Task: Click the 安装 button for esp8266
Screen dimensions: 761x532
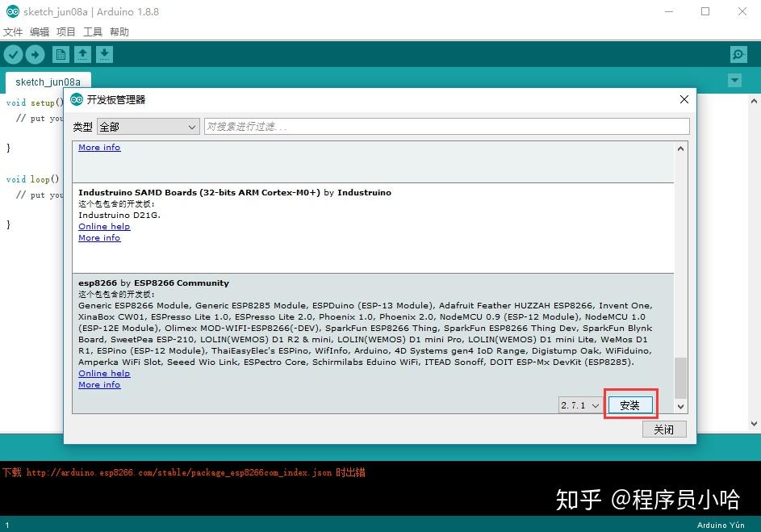Action: pos(630,404)
